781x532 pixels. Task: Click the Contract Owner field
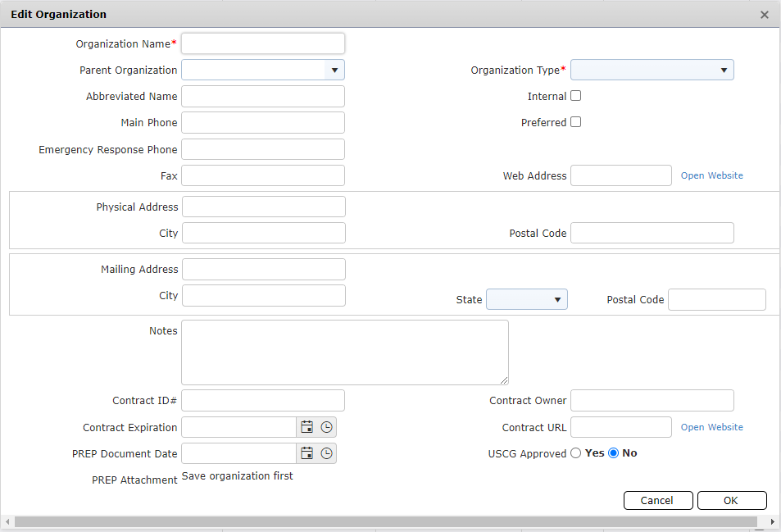tap(652, 401)
